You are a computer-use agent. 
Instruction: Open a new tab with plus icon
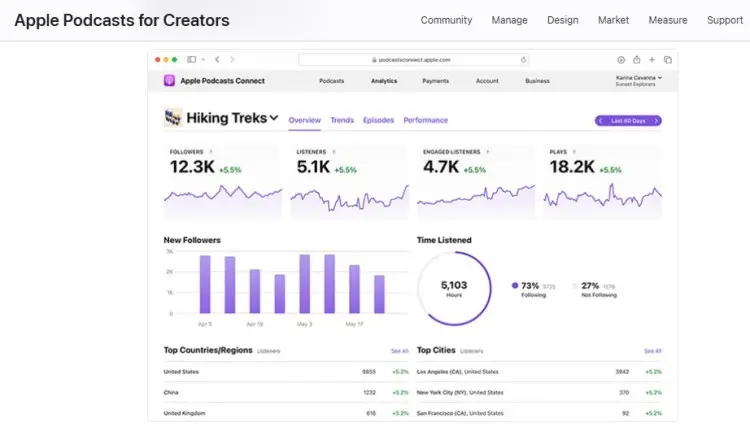coord(652,60)
